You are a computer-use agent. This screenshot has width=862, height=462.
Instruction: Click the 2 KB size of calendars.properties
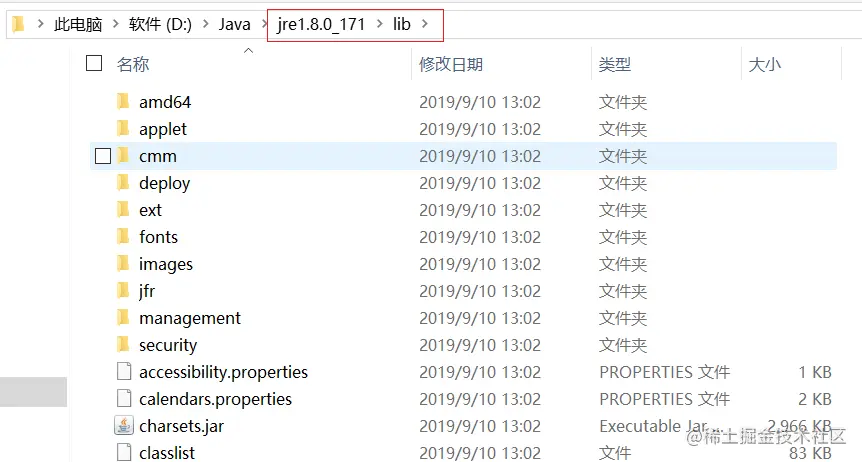pyautogui.click(x=815, y=399)
